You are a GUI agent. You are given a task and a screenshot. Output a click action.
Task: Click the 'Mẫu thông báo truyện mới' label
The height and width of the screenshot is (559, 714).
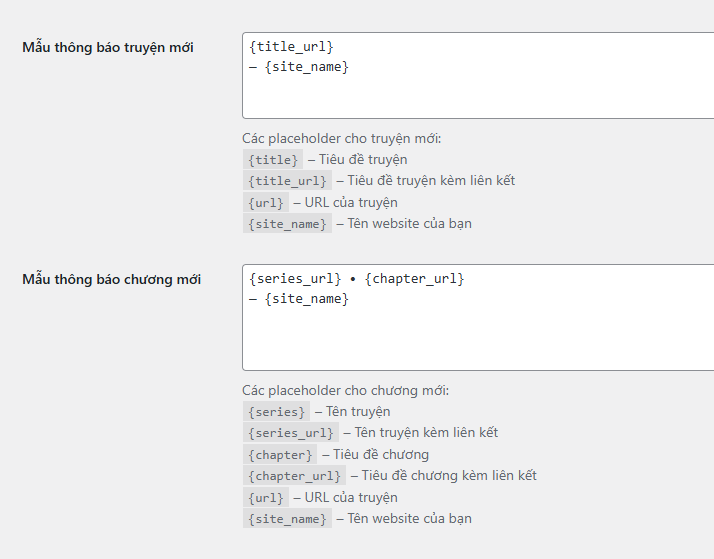(x=108, y=47)
